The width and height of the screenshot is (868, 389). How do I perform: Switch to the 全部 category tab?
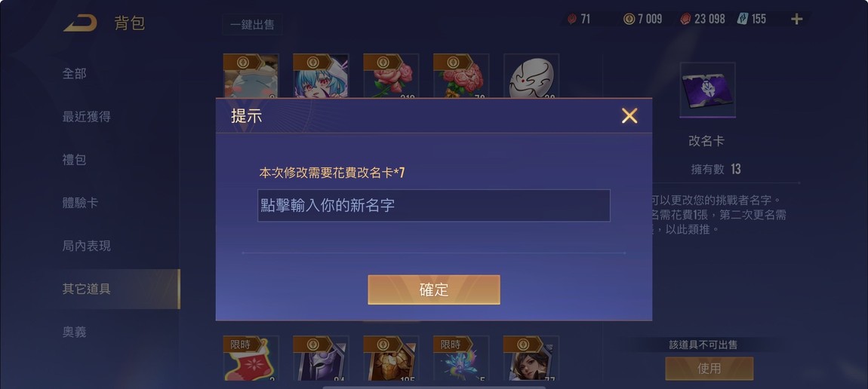(74, 73)
